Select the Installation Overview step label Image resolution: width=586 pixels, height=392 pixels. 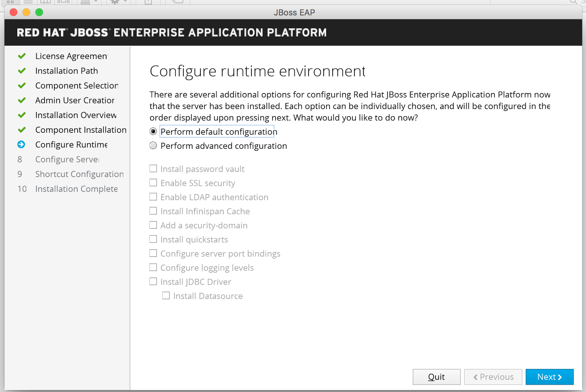(76, 115)
